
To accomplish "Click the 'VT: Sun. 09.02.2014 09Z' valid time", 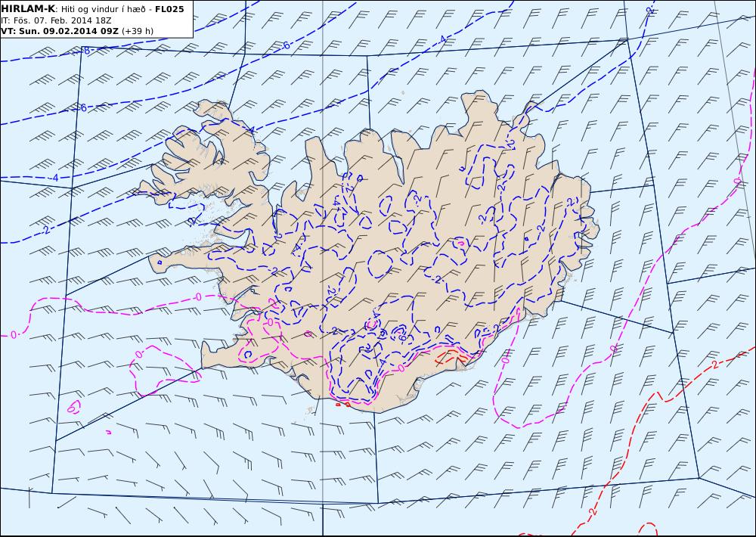I will pyautogui.click(x=60, y=31).
